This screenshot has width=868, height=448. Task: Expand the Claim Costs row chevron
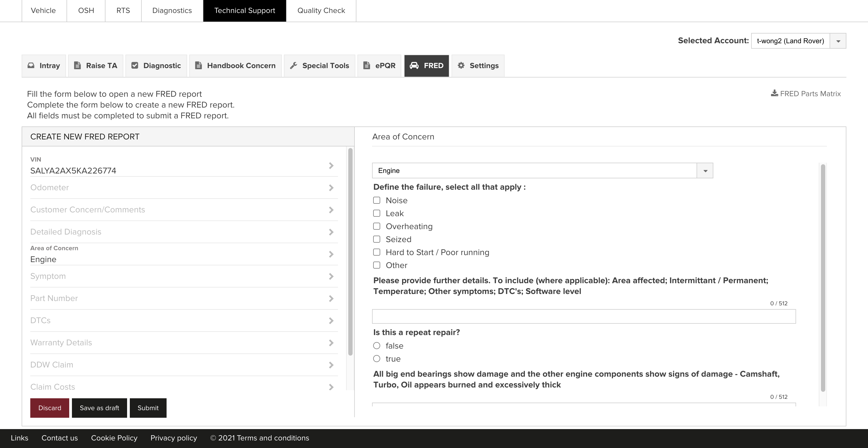pyautogui.click(x=331, y=387)
